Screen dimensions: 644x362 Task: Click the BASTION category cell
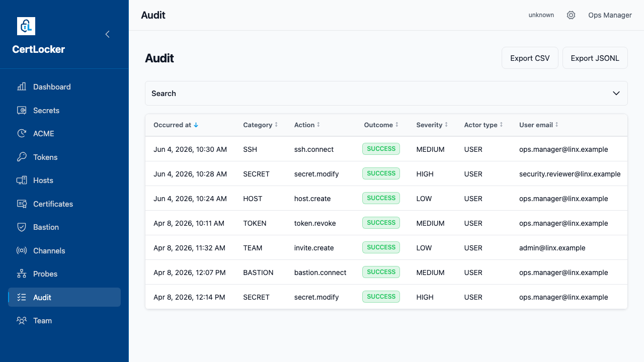pyautogui.click(x=258, y=273)
